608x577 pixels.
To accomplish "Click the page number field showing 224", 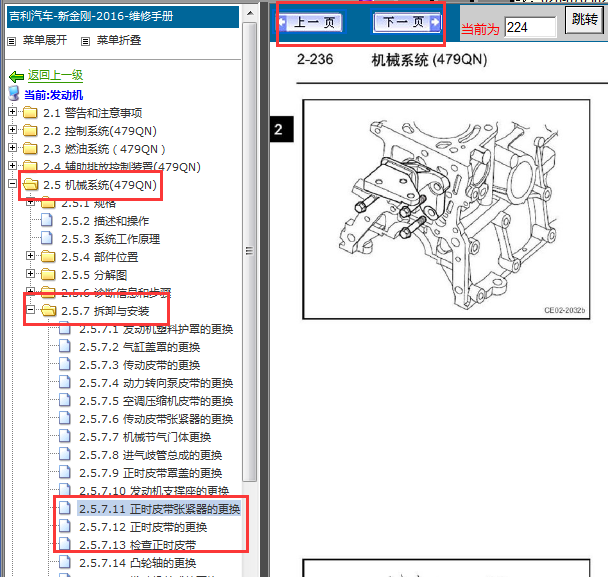I will pyautogui.click(x=530, y=27).
